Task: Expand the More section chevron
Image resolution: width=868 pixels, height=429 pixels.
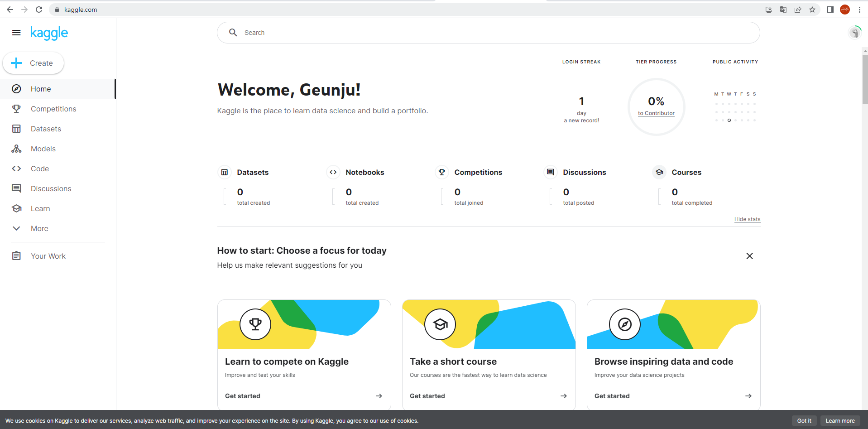Action: point(16,228)
